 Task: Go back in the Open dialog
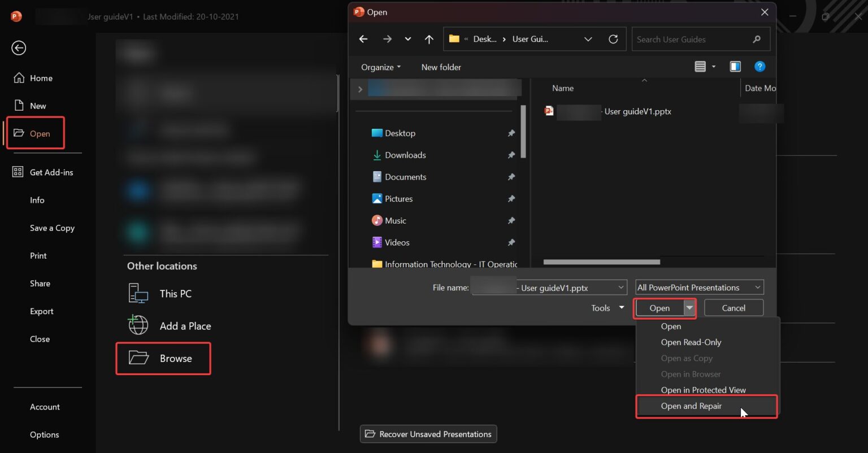(363, 39)
